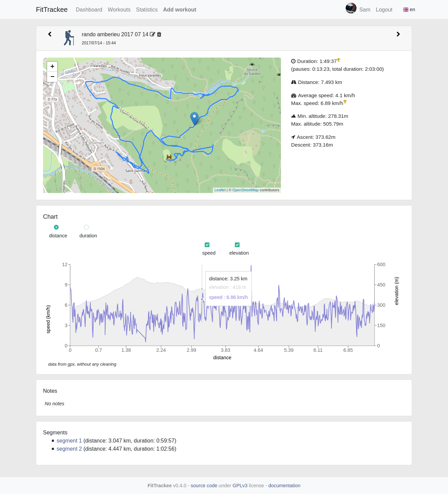The image size is (448, 494).
Task: Click 'data from gpx, without any cleaning'
Action: pos(82,364)
